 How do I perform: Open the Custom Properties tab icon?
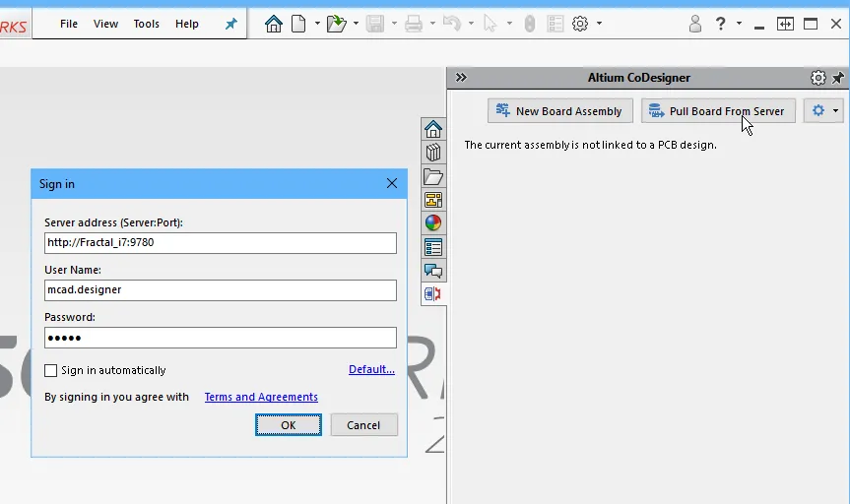pyautogui.click(x=433, y=247)
